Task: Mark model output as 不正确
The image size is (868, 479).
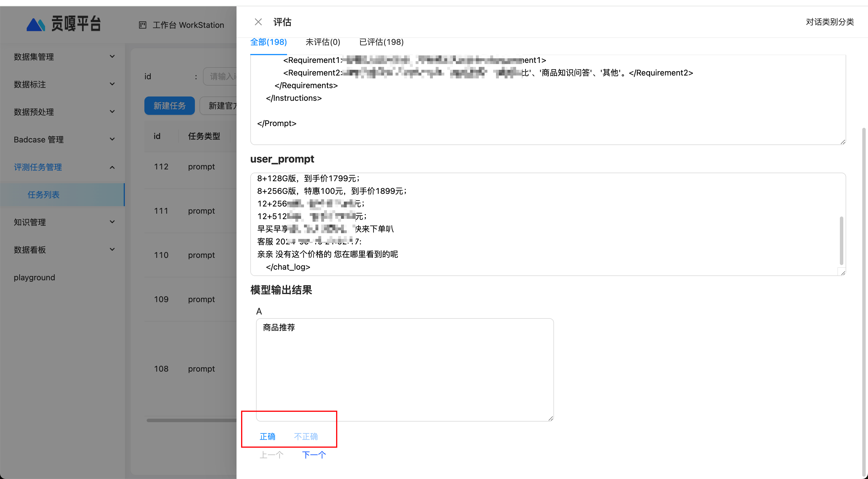Action: (306, 436)
